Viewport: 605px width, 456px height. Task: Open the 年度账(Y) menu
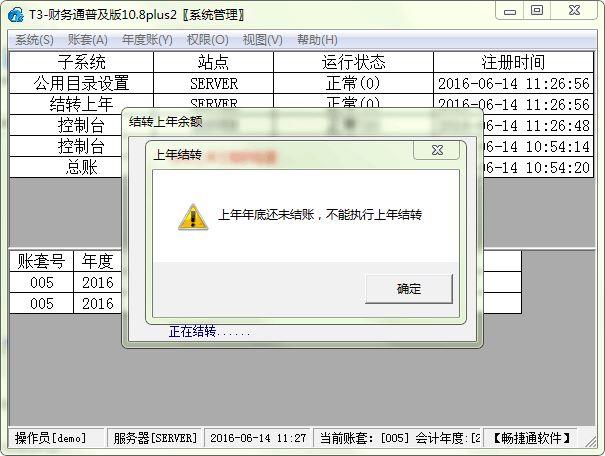[147, 40]
